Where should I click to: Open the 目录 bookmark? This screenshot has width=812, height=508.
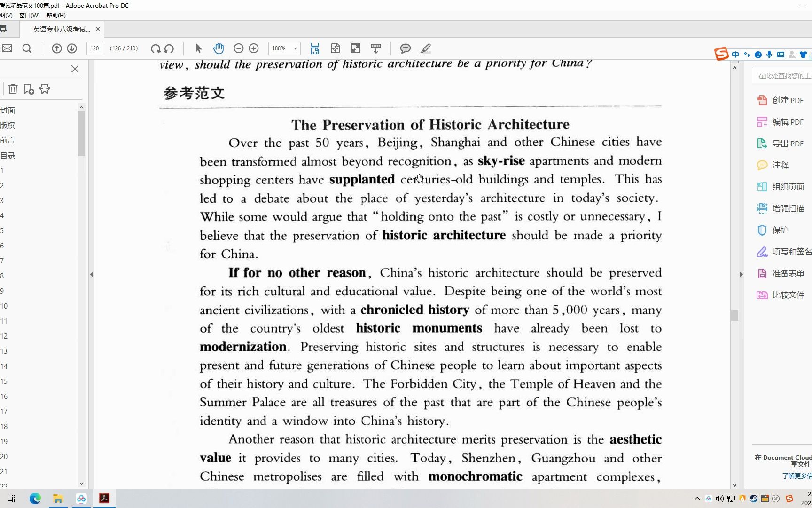pos(8,155)
